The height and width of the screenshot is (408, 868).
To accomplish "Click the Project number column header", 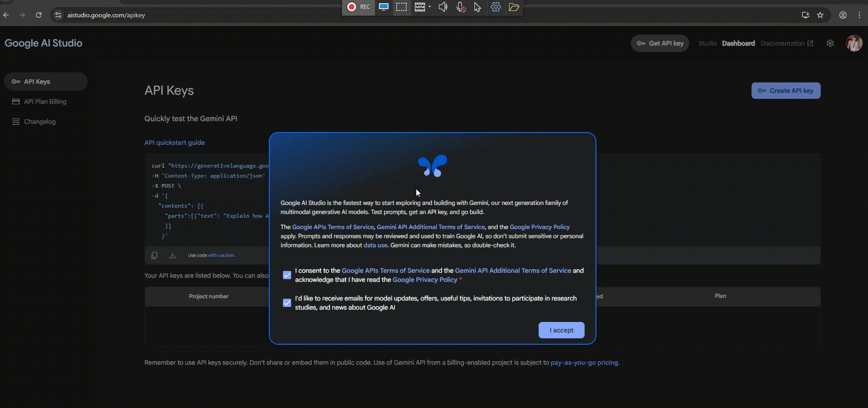I will [x=208, y=296].
